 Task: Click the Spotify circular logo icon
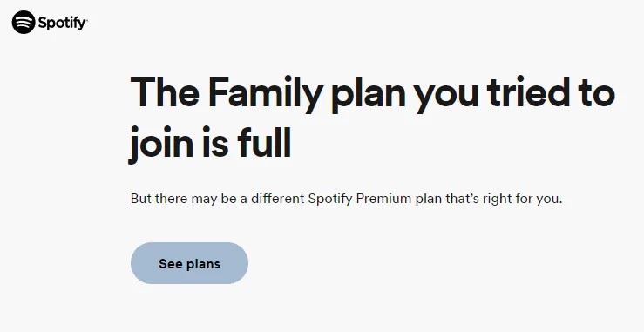[24, 22]
